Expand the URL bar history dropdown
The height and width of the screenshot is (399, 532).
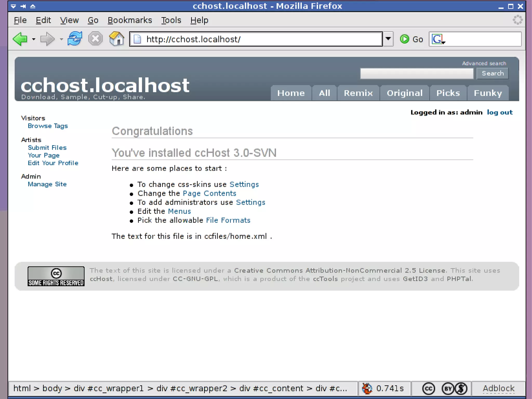pyautogui.click(x=388, y=39)
